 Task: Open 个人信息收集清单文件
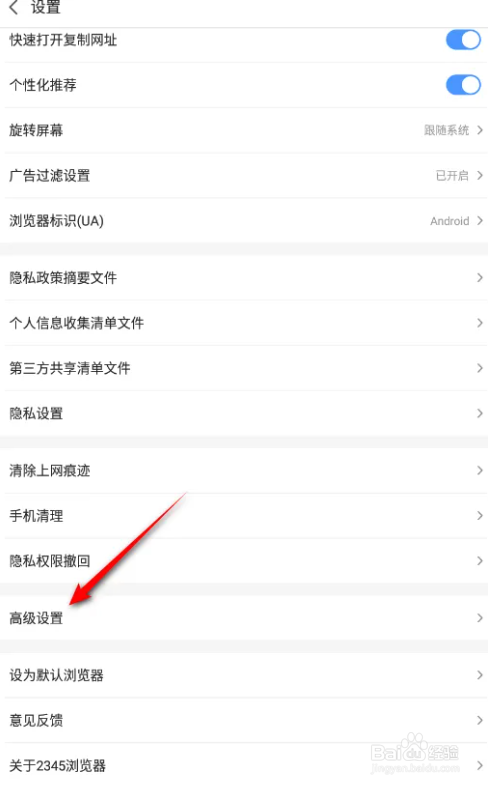(x=244, y=323)
